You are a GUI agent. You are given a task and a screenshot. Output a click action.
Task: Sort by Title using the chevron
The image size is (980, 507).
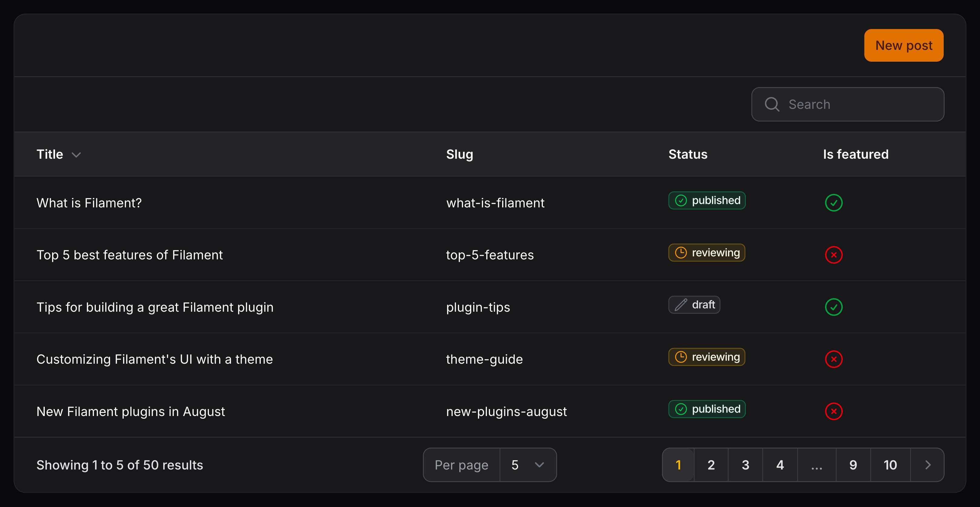tap(76, 155)
